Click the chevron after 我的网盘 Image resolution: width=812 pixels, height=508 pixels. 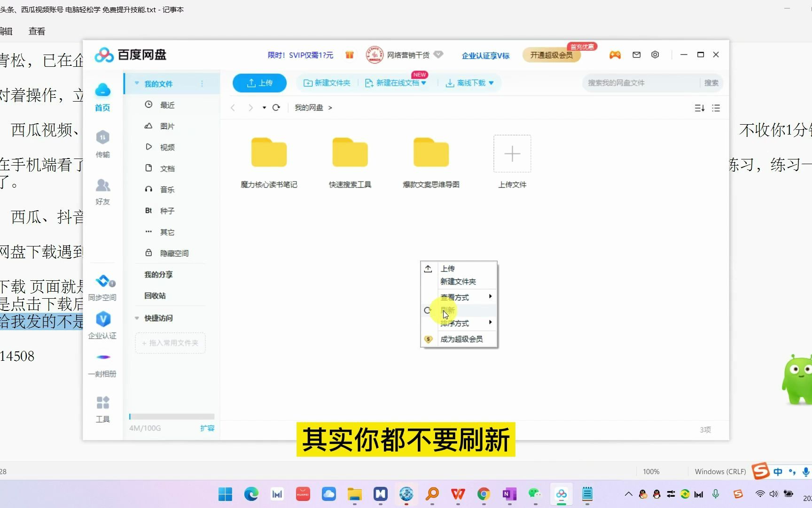pos(330,108)
